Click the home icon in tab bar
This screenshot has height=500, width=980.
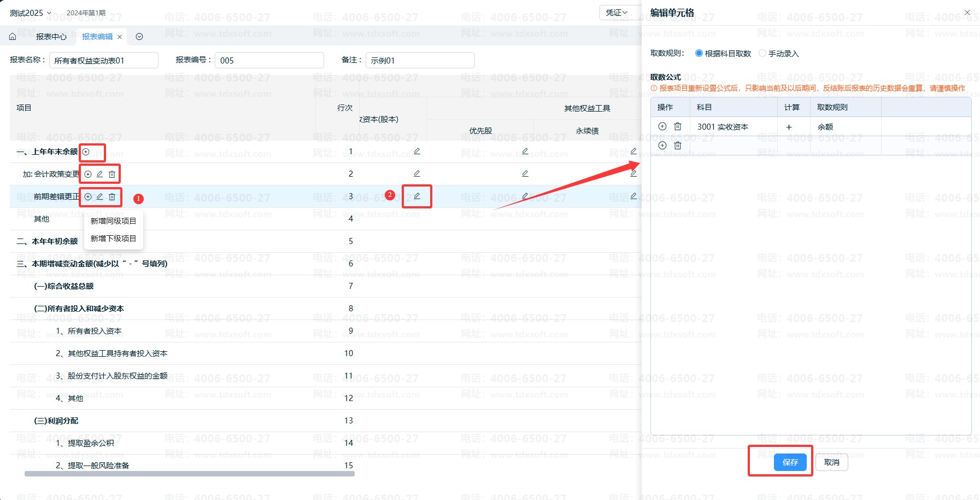point(13,37)
